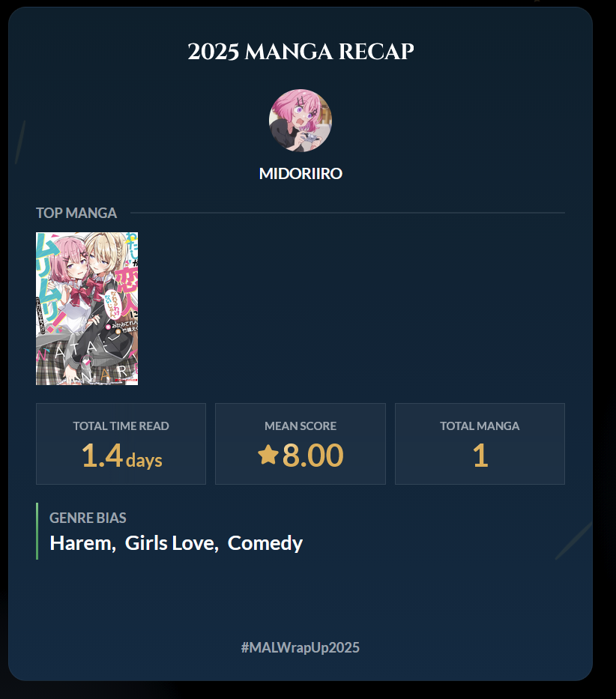The width and height of the screenshot is (616, 699).
Task: Open the top manga cover thumbnail
Action: (87, 309)
